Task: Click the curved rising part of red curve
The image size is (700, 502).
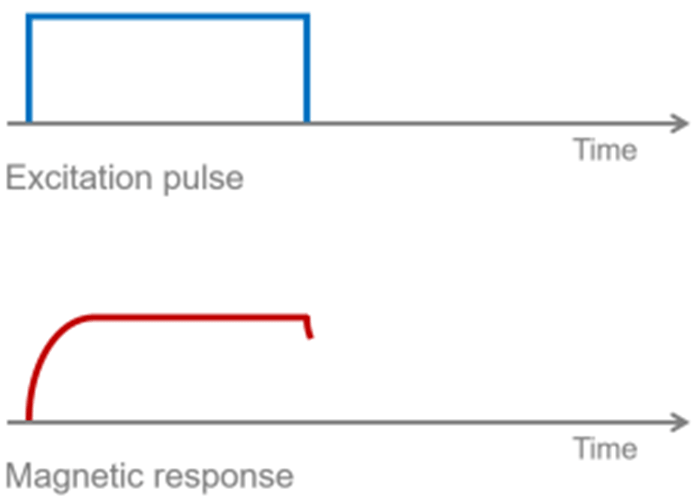Action: pos(45,351)
